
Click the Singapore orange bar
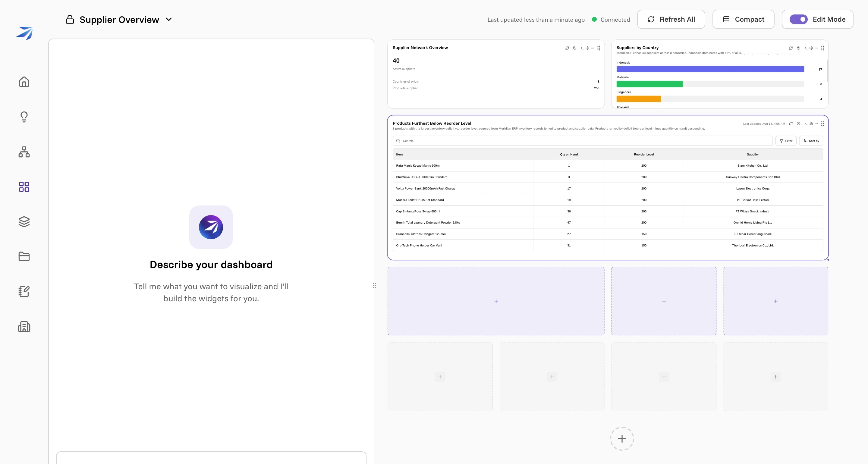pos(639,99)
